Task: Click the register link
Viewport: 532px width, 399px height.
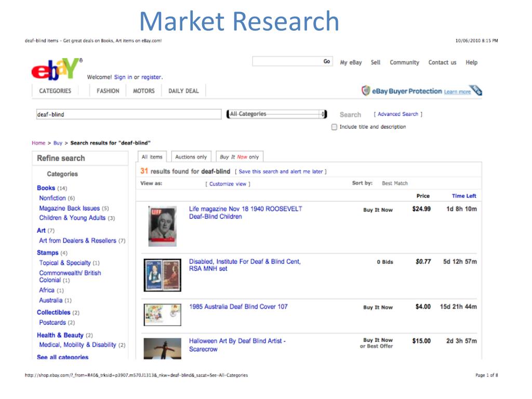Action: point(151,77)
